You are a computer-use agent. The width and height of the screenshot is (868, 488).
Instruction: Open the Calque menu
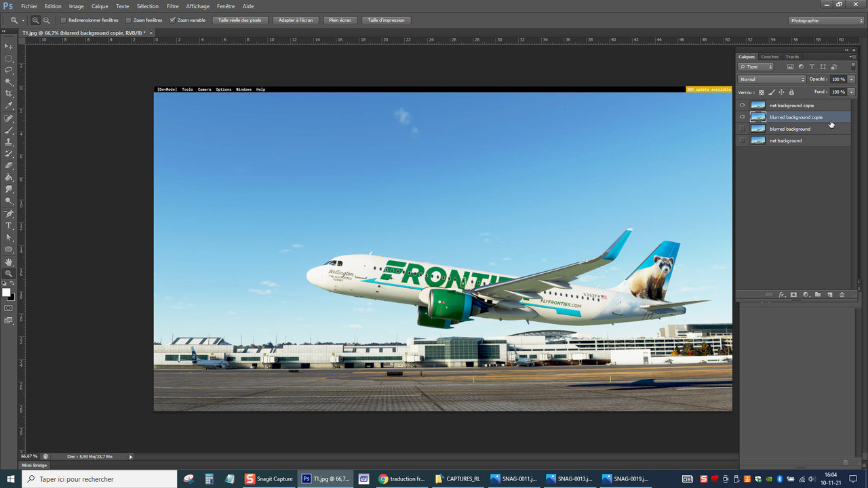(100, 6)
